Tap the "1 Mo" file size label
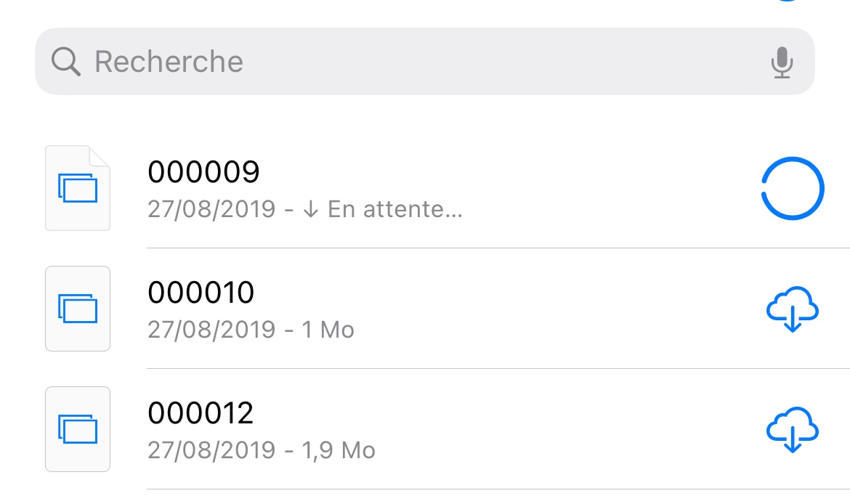The width and height of the screenshot is (850, 504). pyautogui.click(x=328, y=330)
